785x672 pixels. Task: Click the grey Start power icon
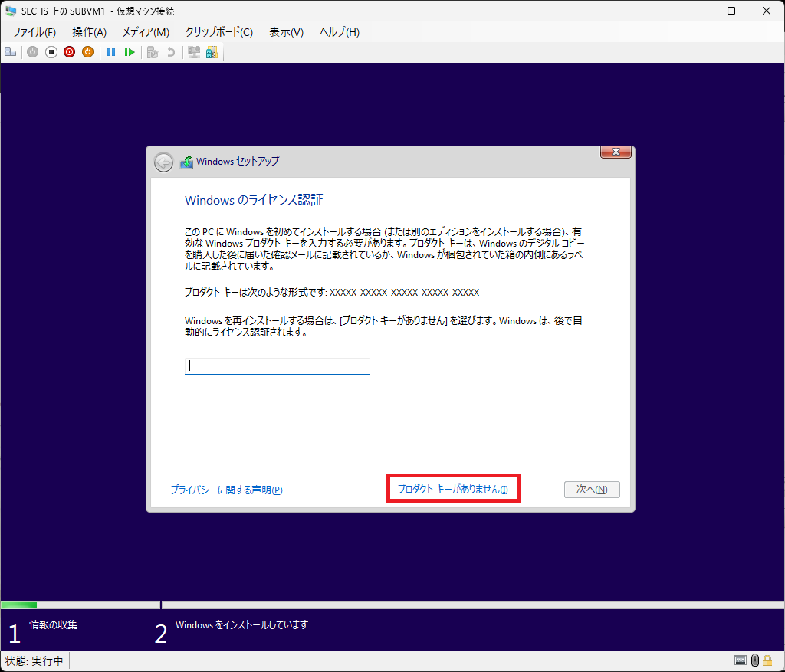[x=32, y=52]
